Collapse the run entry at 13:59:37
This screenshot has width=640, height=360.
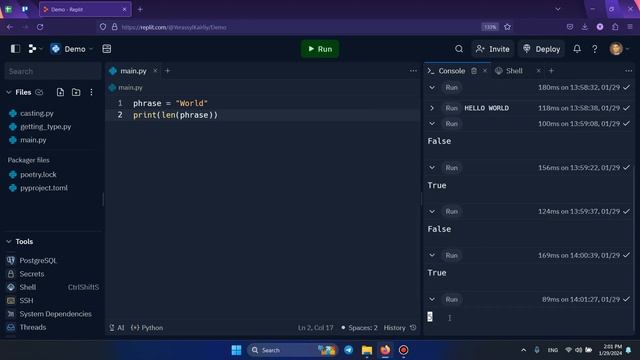tap(432, 211)
